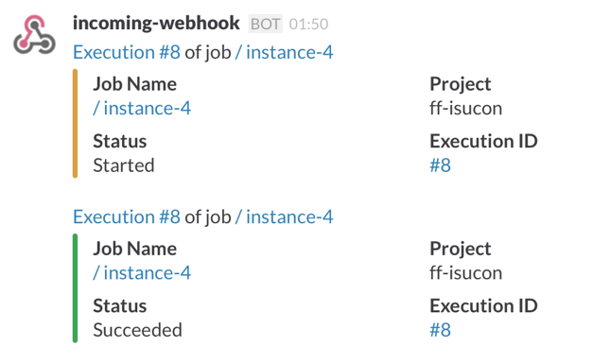The height and width of the screenshot is (364, 610).
Task: Select the BOT badge next to sender name
Action: pyautogui.click(x=266, y=25)
